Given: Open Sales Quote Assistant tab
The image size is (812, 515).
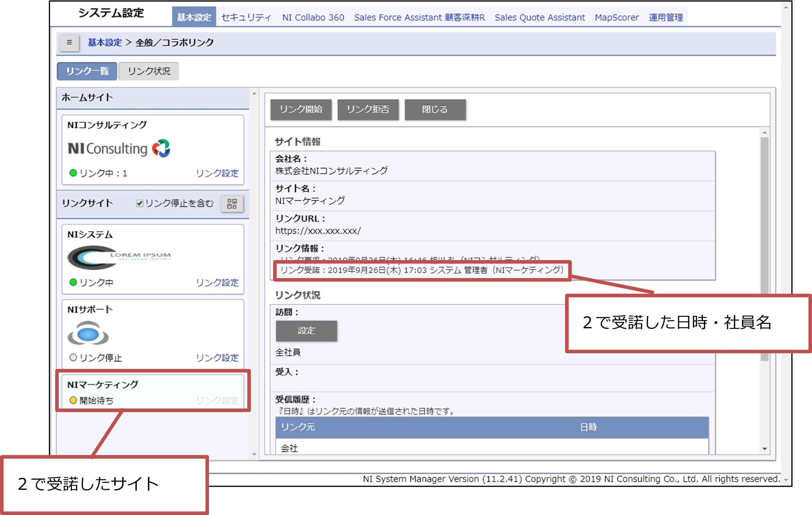Looking at the screenshot, I should 540,17.
